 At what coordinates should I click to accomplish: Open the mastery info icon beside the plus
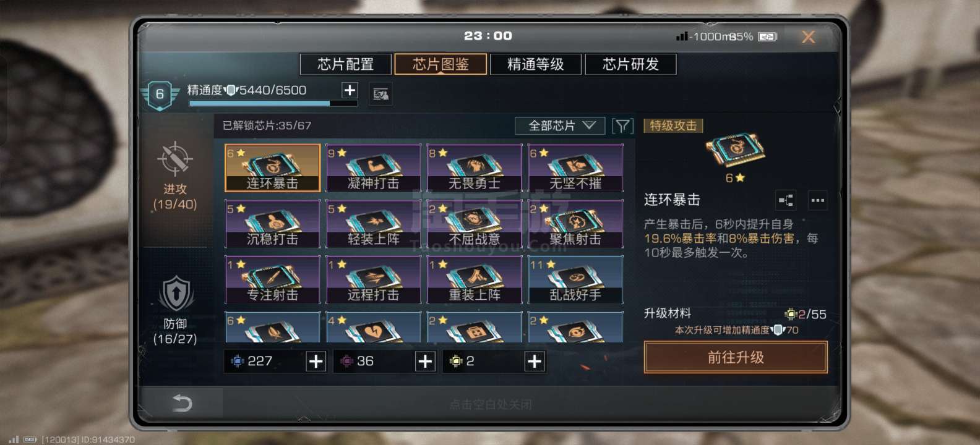pyautogui.click(x=380, y=94)
